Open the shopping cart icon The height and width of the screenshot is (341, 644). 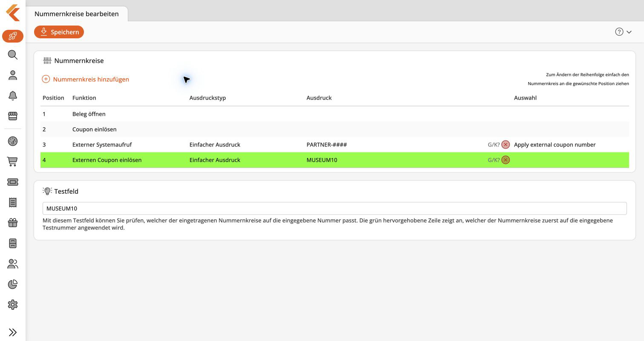click(13, 161)
